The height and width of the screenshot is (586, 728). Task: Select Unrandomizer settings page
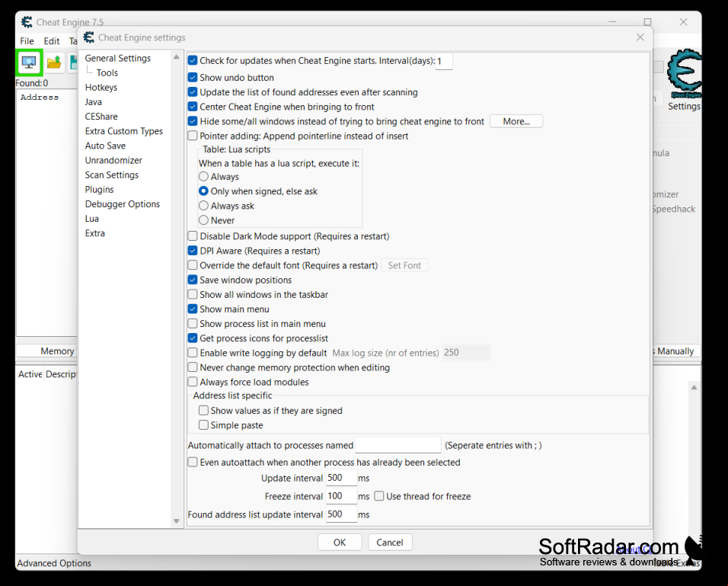point(113,160)
